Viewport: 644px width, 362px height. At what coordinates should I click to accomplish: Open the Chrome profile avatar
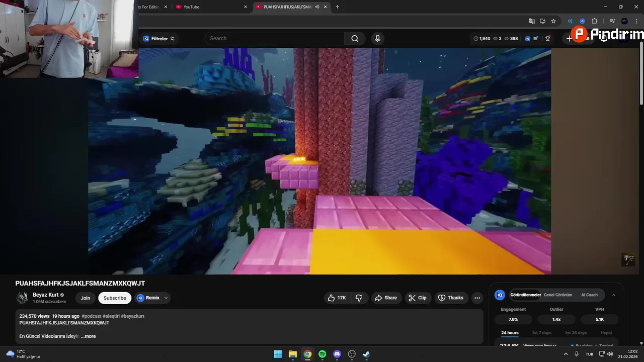point(624,21)
